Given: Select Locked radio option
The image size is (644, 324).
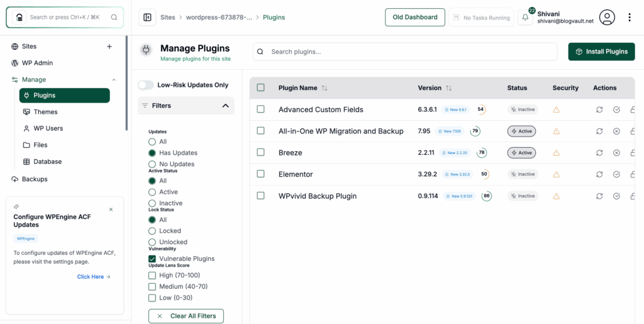Looking at the screenshot, I should [152, 231].
